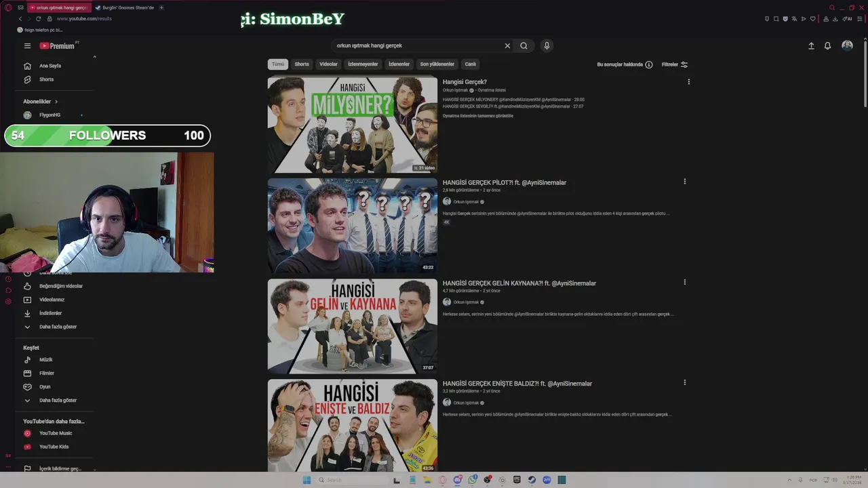This screenshot has height=488, width=868.
Task: Open the GELİN ve KAYNANA thumbnail
Action: click(x=353, y=326)
